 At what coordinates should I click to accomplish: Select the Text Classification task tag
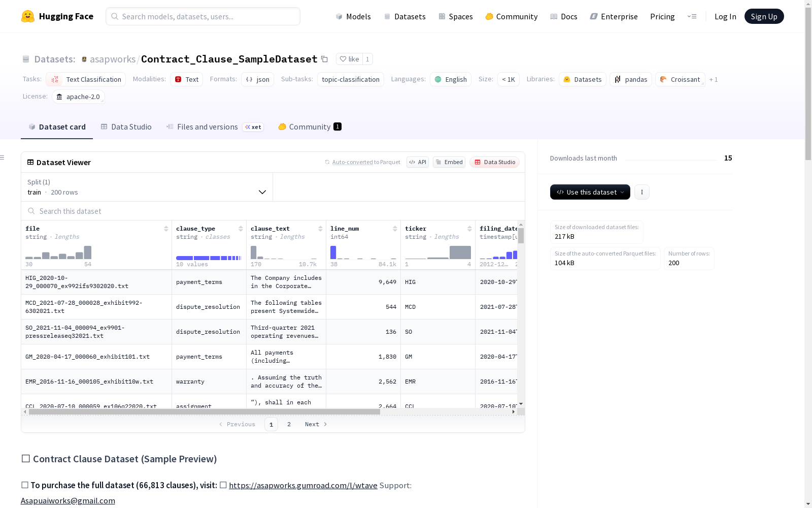[x=86, y=79]
